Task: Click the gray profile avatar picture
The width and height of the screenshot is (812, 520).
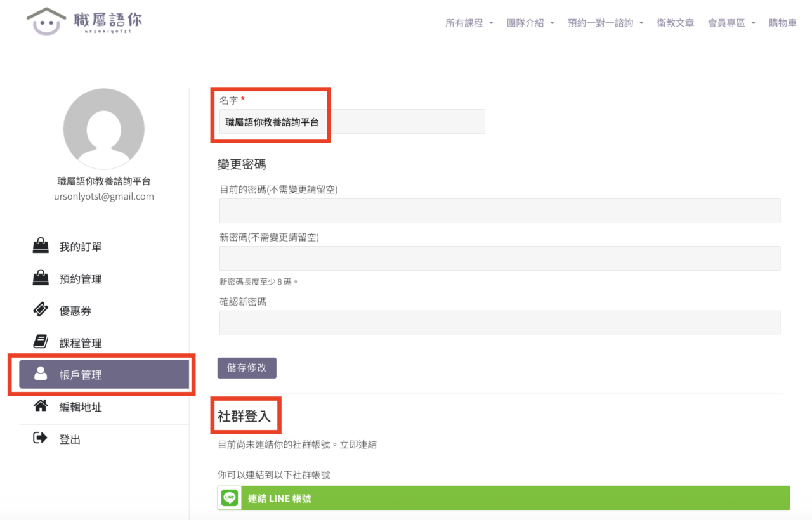Action: pyautogui.click(x=104, y=129)
